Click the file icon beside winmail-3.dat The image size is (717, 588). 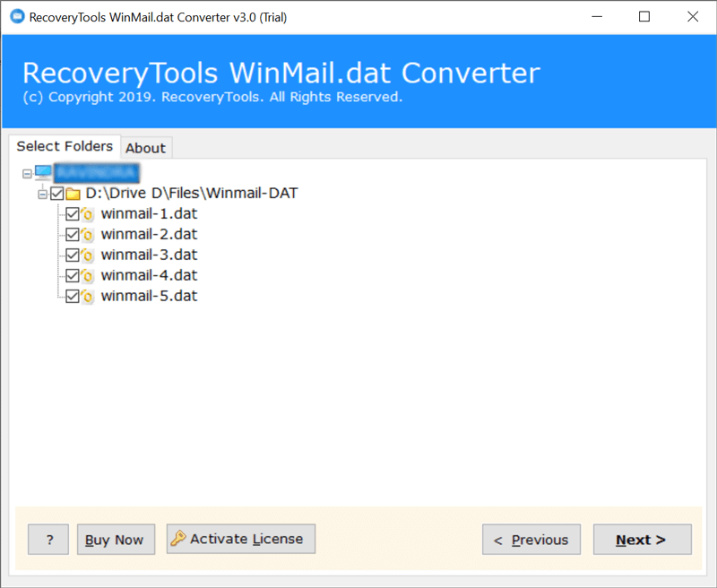coord(87,255)
